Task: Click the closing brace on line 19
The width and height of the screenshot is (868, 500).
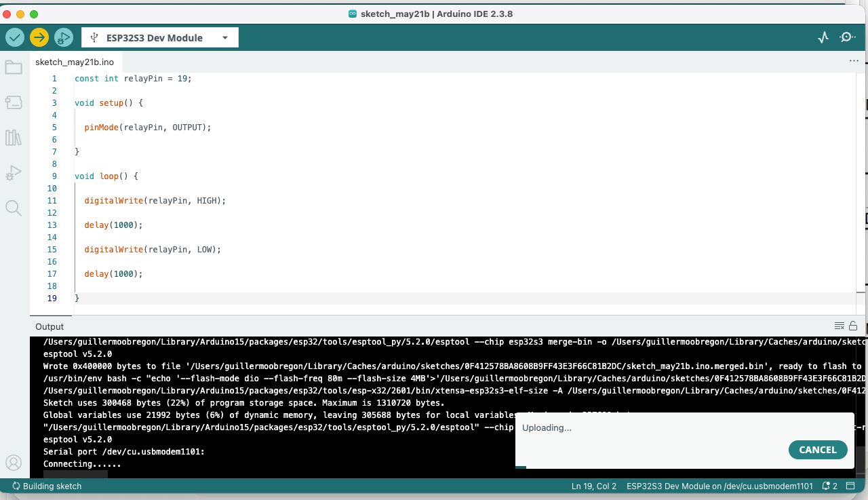Action: 77,299
